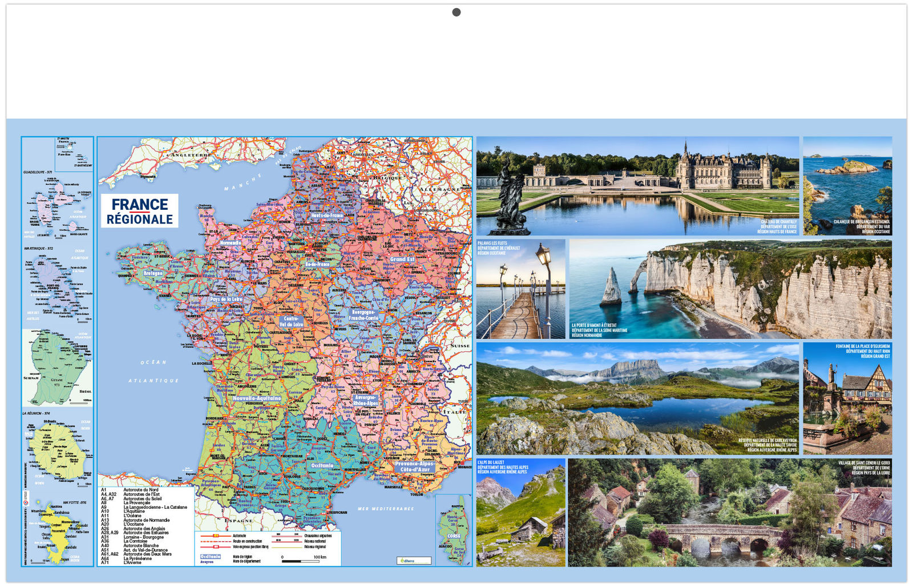Image resolution: width=913 pixels, height=588 pixels.
Task: Click the Bretagne region label on map
Action: pyautogui.click(x=153, y=274)
